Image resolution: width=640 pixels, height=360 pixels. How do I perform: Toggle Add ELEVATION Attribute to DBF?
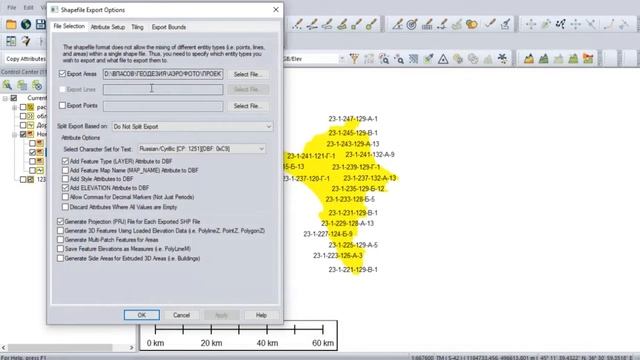pyautogui.click(x=65, y=188)
